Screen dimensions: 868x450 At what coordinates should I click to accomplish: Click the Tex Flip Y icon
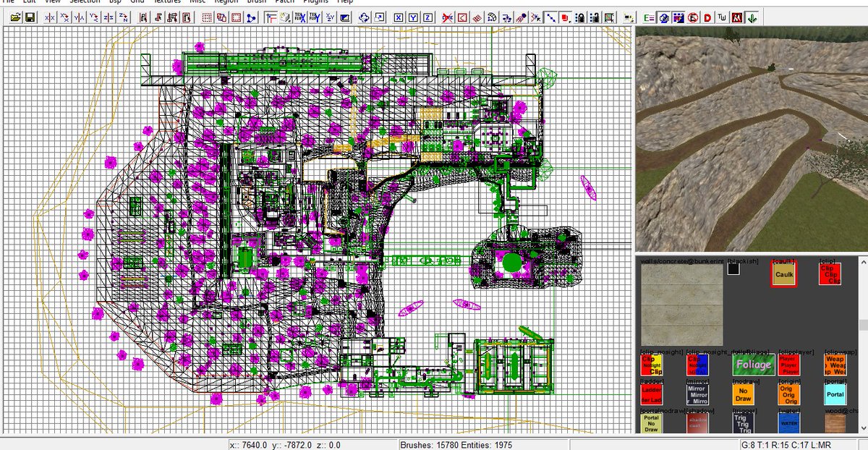315,17
